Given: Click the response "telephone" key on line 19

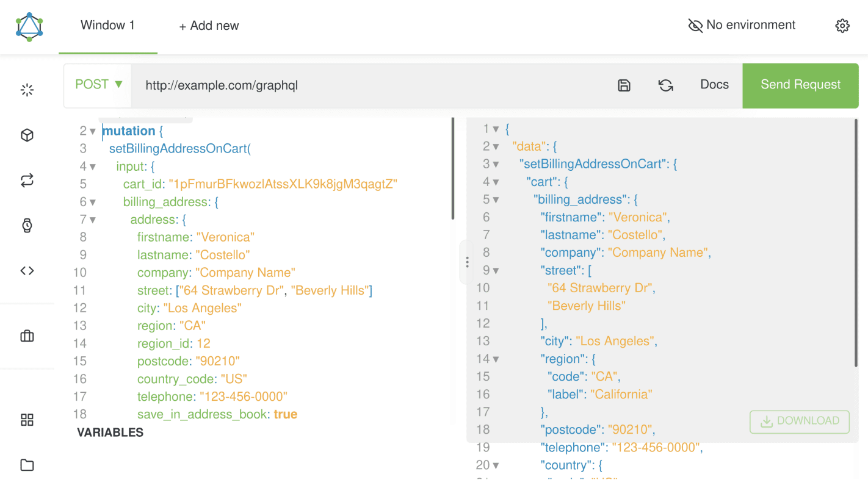Looking at the screenshot, I should click(x=573, y=448).
